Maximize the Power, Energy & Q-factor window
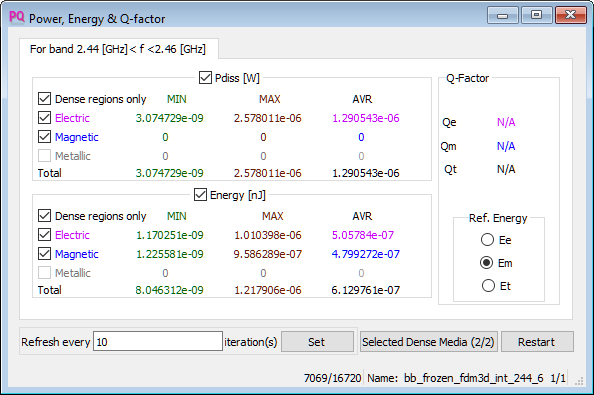The height and width of the screenshot is (395, 594). [x=536, y=15]
